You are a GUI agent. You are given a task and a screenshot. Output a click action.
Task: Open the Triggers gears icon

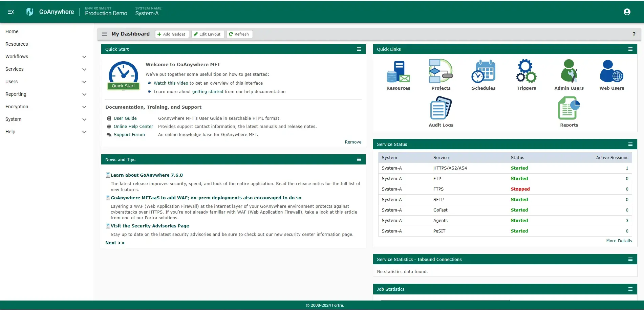coord(526,71)
